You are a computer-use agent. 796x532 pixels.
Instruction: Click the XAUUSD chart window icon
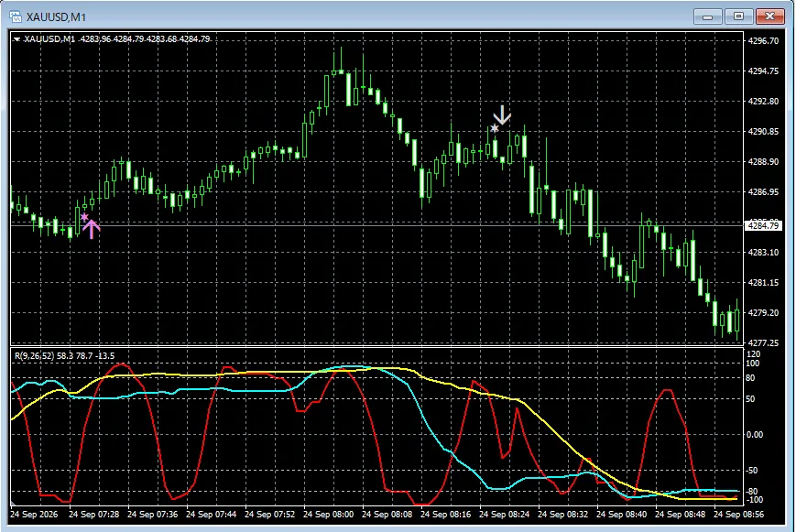pyautogui.click(x=16, y=16)
